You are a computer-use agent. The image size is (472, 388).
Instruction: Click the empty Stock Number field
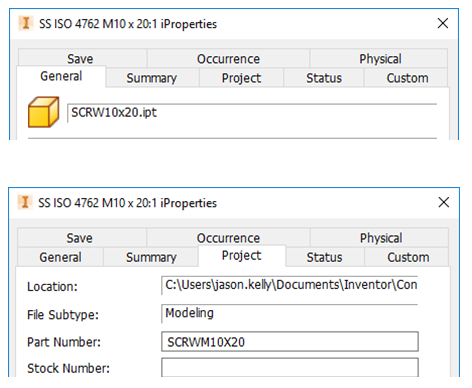(290, 368)
